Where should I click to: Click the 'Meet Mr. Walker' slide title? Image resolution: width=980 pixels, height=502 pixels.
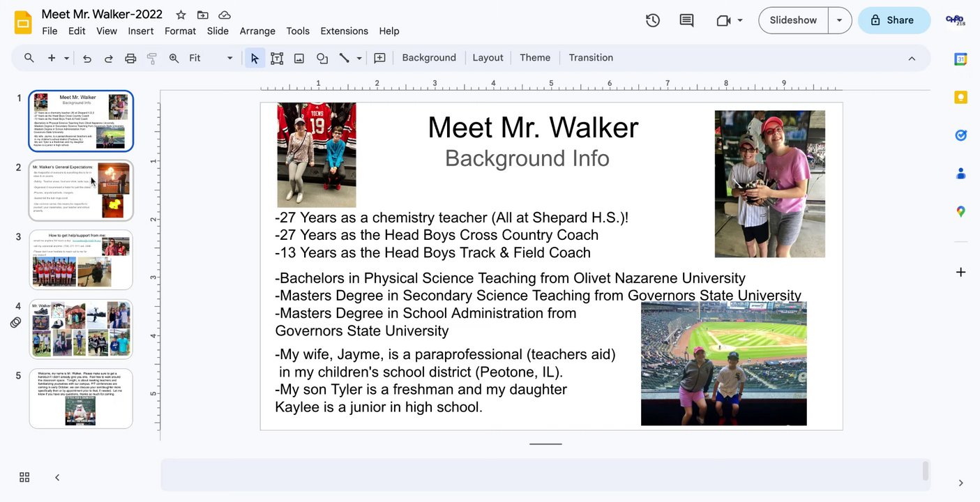pos(533,128)
